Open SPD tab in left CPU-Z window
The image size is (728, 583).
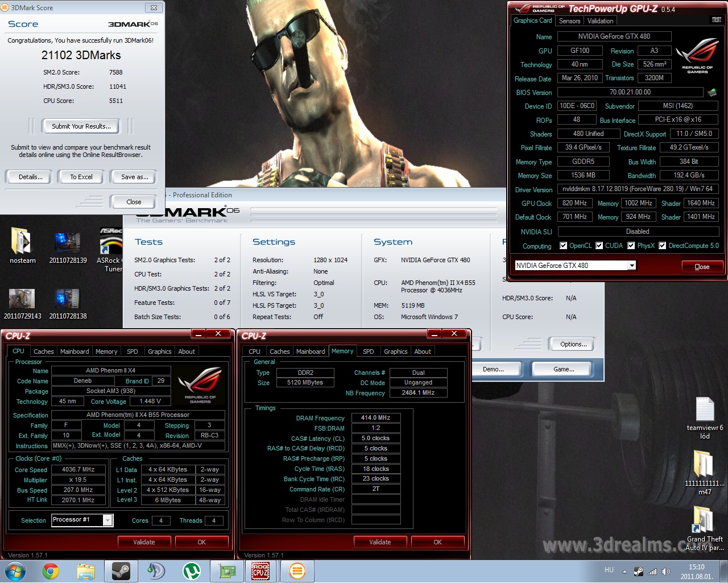point(132,352)
